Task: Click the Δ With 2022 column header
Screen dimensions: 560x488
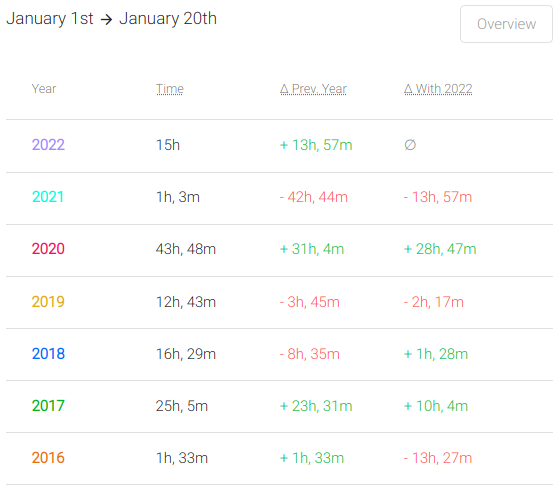Action: [x=438, y=89]
